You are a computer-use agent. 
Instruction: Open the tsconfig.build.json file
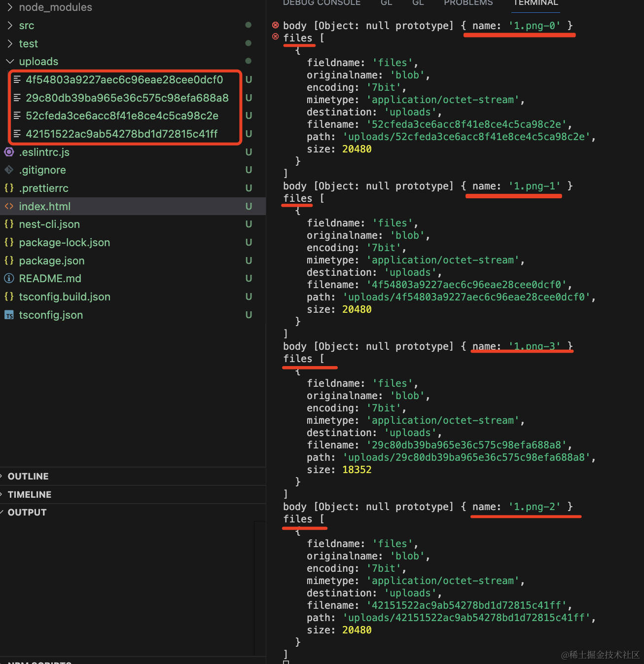(64, 297)
